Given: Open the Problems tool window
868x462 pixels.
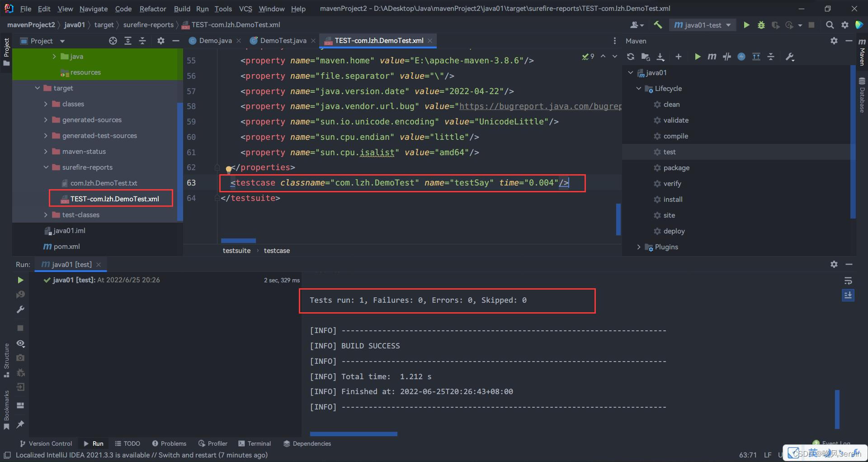Looking at the screenshot, I should [169, 443].
